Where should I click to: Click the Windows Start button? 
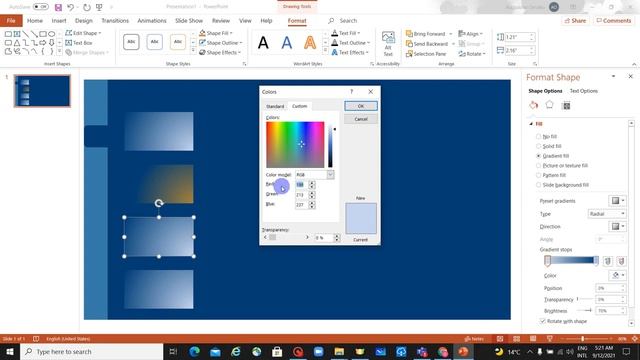[10, 351]
